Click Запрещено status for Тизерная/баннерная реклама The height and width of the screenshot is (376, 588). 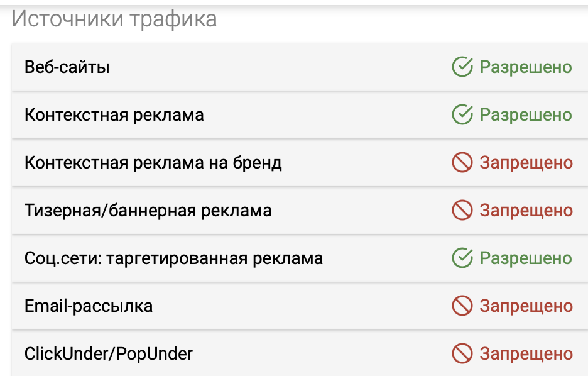pos(526,211)
